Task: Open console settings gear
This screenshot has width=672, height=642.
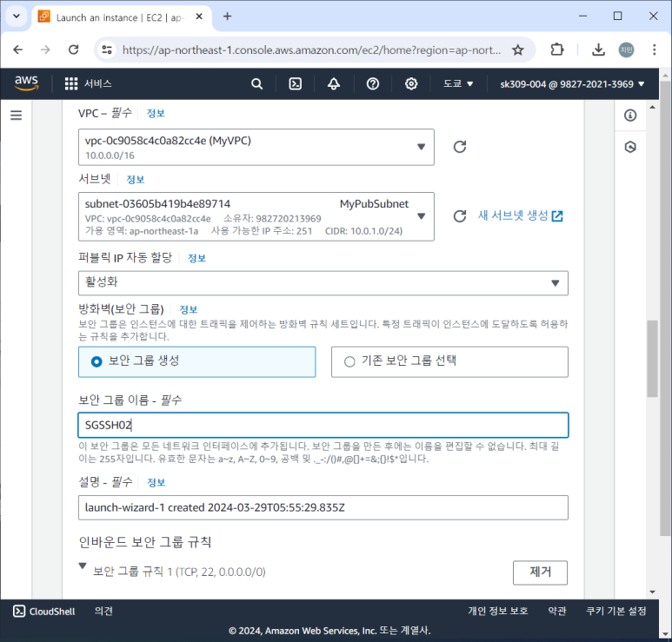Action: coord(411,83)
